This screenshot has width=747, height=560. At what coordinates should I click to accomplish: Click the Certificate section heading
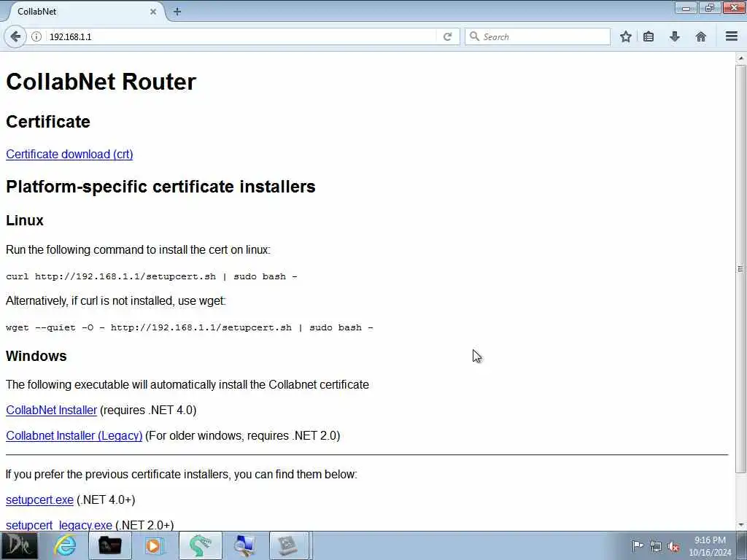48,122
